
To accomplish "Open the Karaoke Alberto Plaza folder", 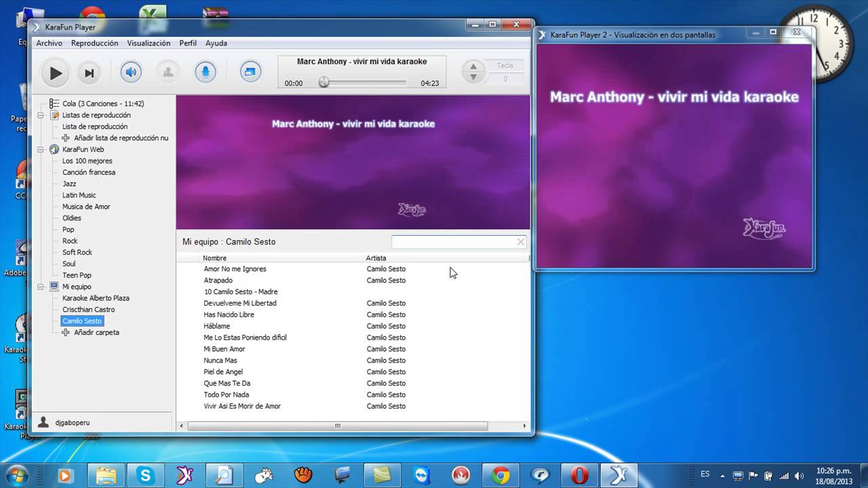I will pyautogui.click(x=96, y=298).
